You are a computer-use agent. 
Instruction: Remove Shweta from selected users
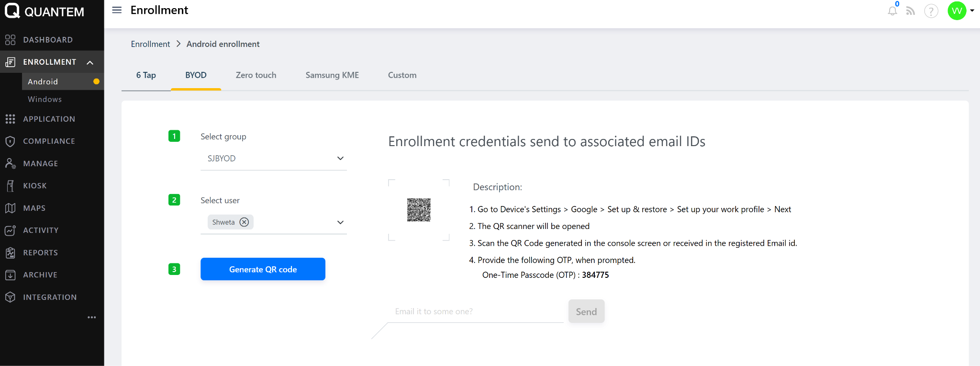point(245,222)
